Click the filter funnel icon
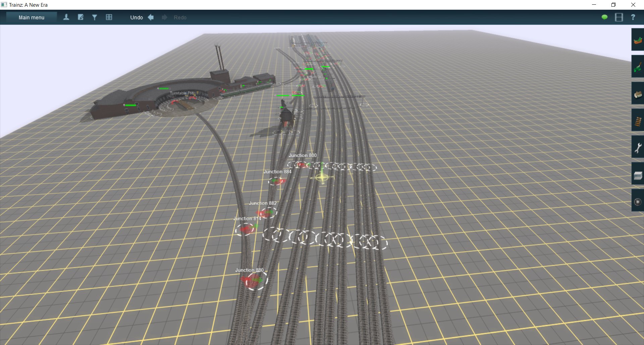This screenshot has height=345, width=644. click(x=95, y=17)
